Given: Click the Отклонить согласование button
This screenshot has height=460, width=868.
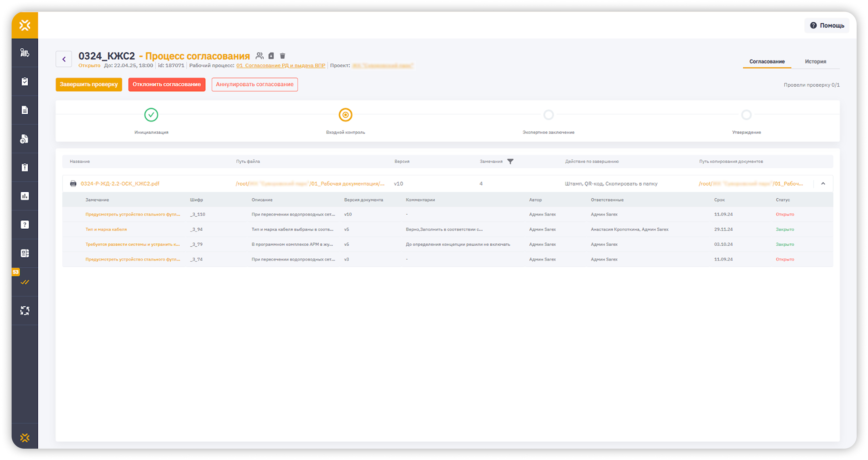Looking at the screenshot, I should click(166, 84).
